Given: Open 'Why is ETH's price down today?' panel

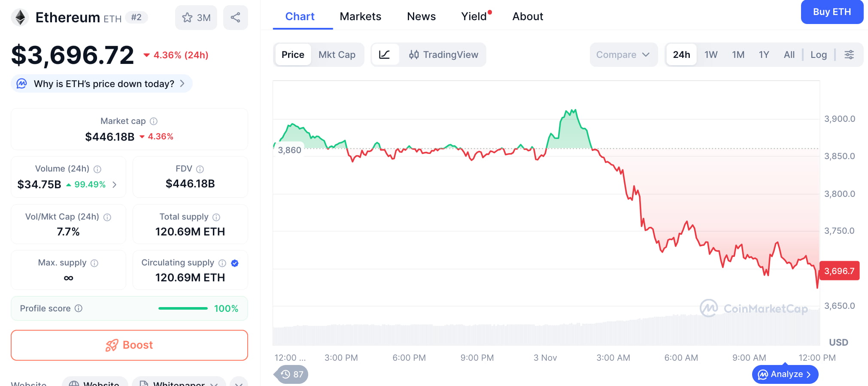Looking at the screenshot, I should click(101, 84).
